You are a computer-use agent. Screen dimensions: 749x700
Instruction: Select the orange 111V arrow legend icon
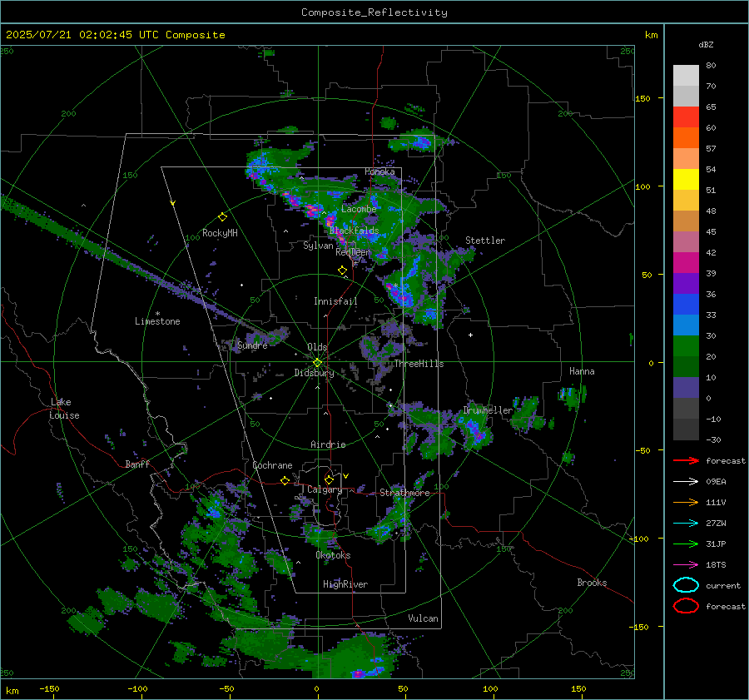point(686,502)
